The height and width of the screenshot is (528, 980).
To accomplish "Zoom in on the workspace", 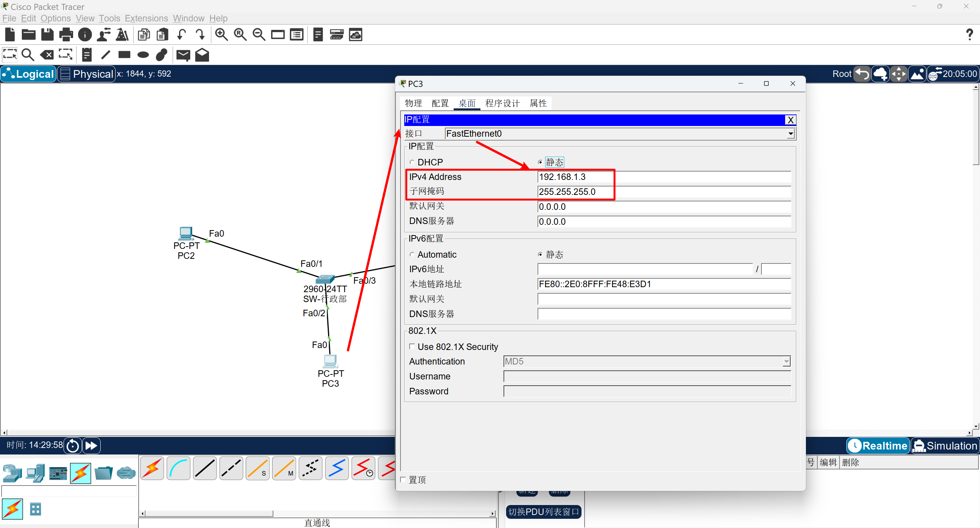I will click(221, 34).
